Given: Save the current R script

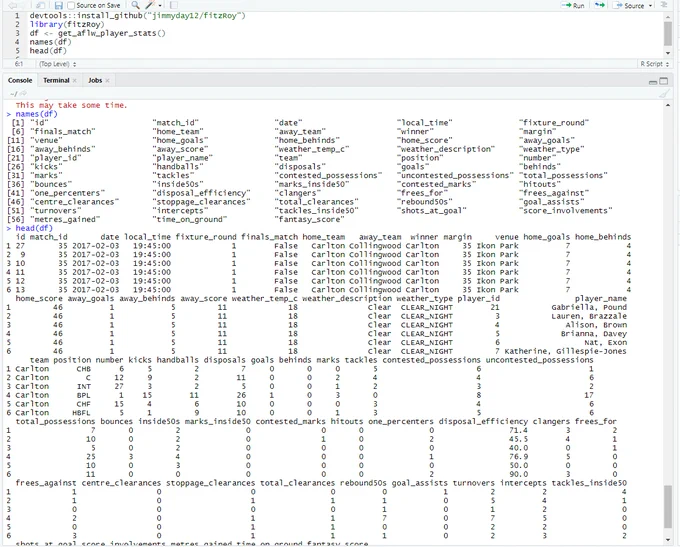Looking at the screenshot, I should click(x=59, y=5).
